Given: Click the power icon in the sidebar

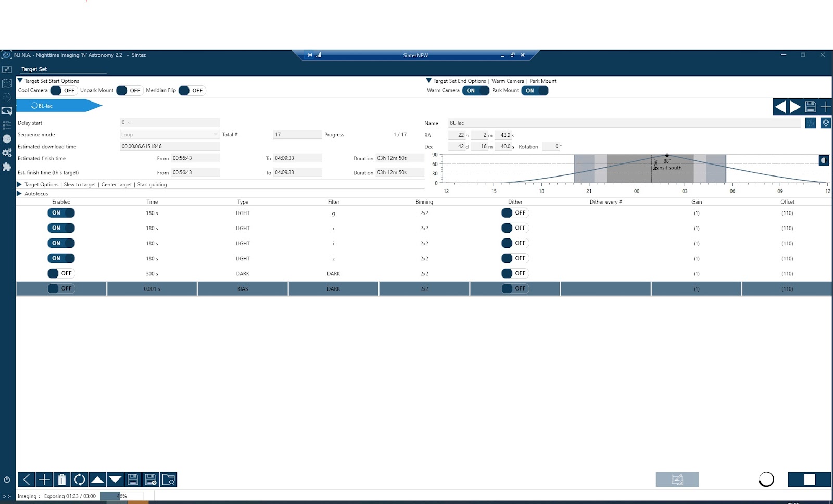Looking at the screenshot, I should 7,480.
